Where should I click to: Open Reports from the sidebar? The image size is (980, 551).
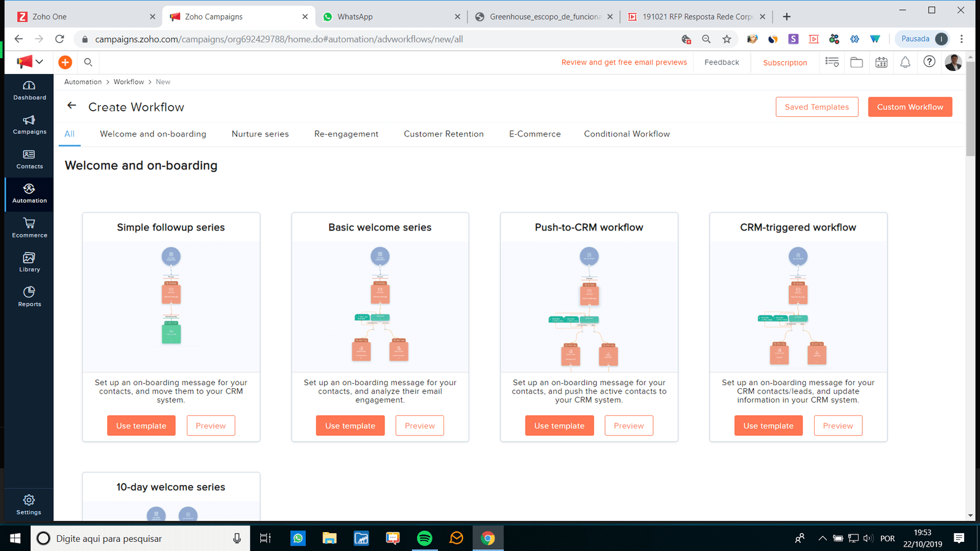pyautogui.click(x=29, y=297)
